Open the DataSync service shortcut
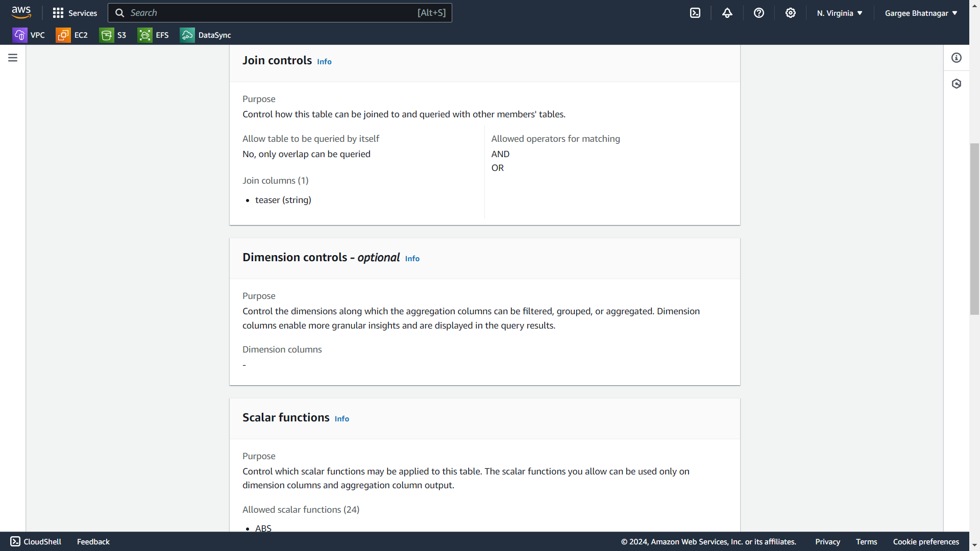Viewport: 980px width, 551px height. point(205,35)
